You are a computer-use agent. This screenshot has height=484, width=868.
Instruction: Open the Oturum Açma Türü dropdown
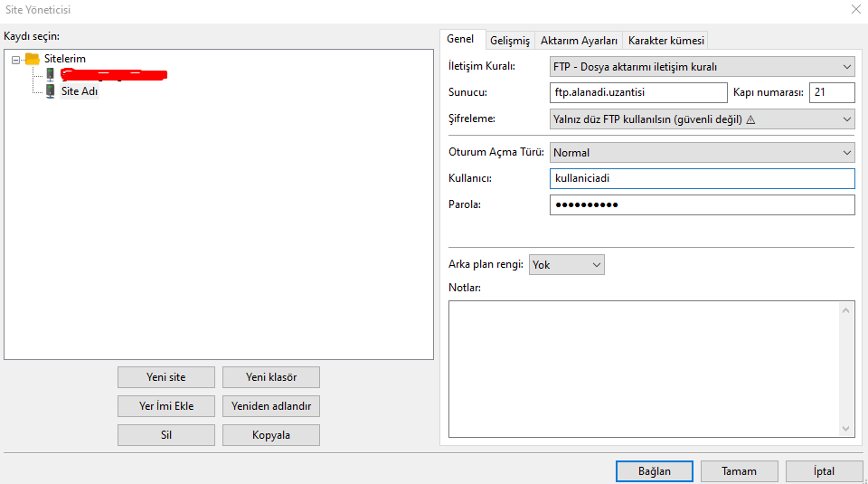point(702,152)
